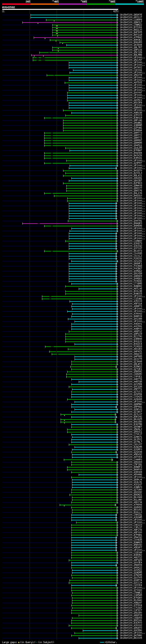Click the orange ~40% identity legend segment
Image resolution: width=146 pixels, height=644 pixels.
point(45,4)
